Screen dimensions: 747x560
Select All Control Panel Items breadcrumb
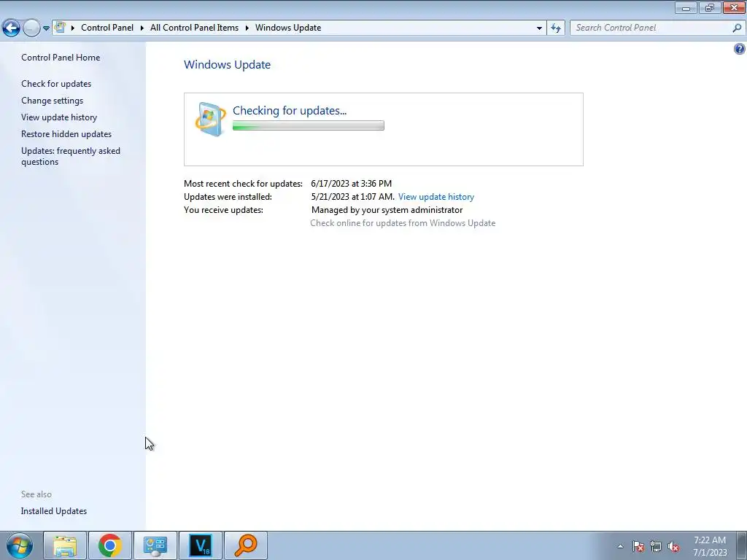click(x=194, y=28)
